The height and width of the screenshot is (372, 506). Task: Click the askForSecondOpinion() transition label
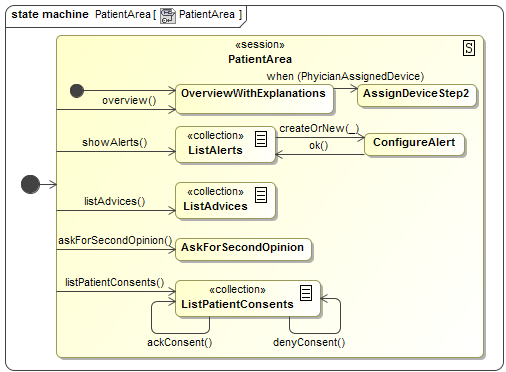pos(115,240)
